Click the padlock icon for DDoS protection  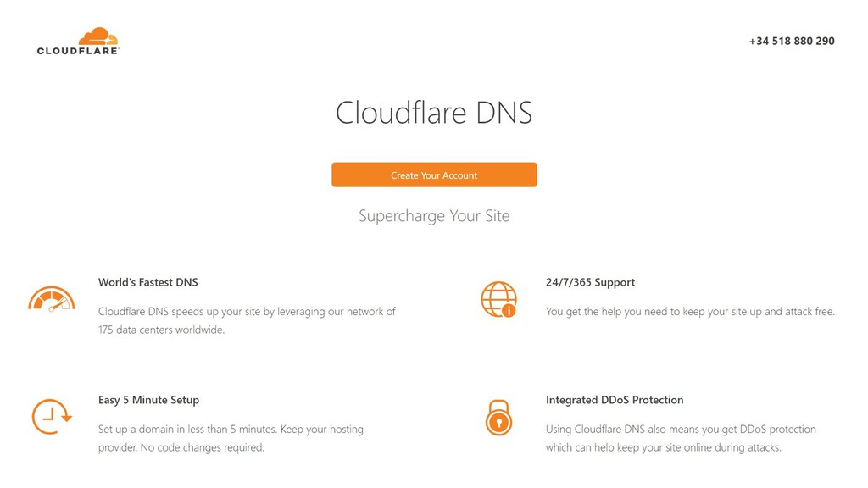click(x=498, y=417)
